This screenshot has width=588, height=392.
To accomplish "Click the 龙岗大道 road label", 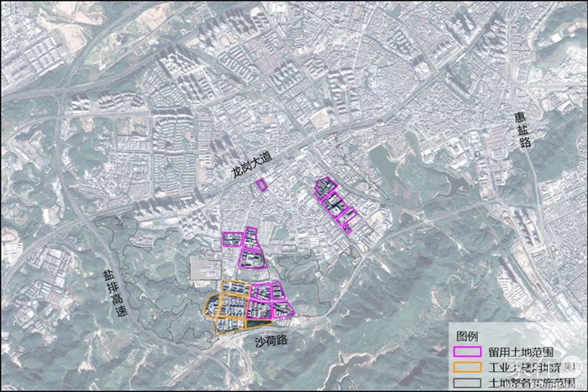I will pyautogui.click(x=252, y=164).
